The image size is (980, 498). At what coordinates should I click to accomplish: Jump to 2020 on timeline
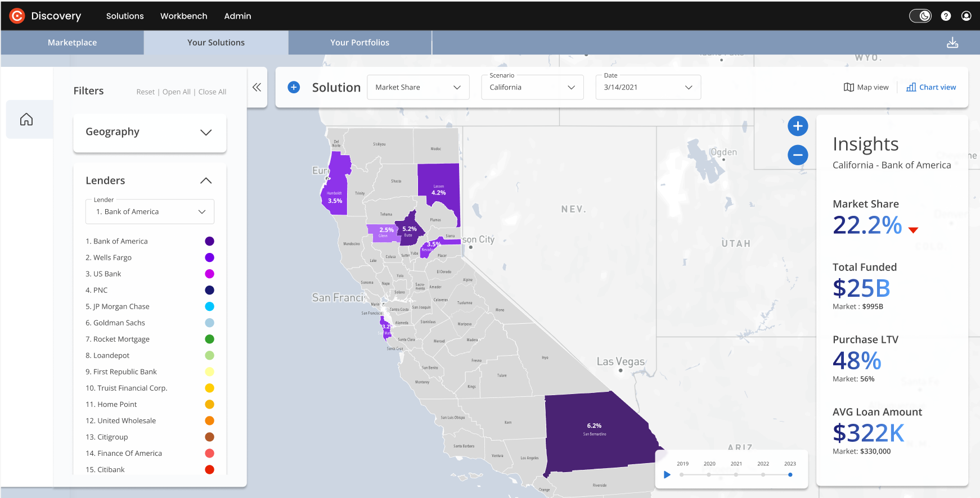click(x=709, y=474)
